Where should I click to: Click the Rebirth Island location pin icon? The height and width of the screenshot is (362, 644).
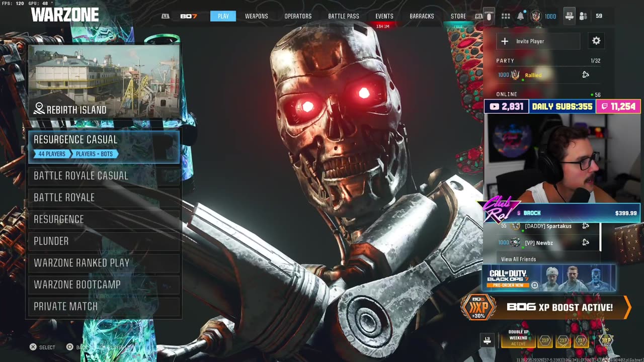pyautogui.click(x=39, y=109)
